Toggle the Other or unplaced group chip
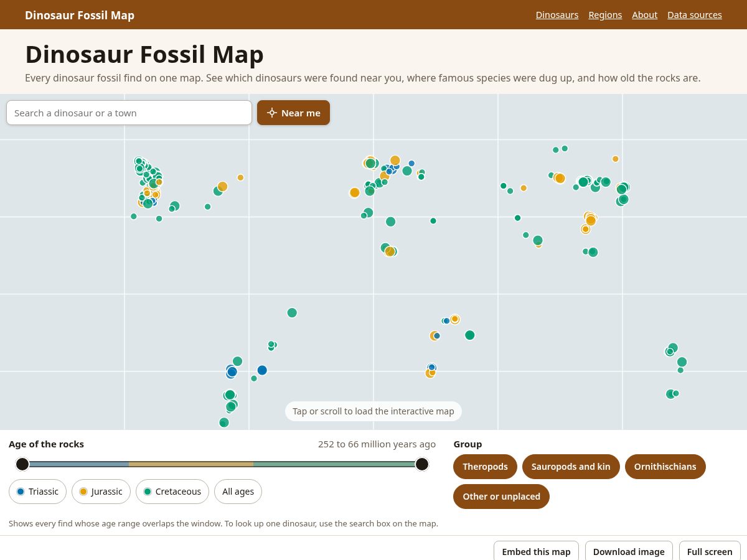This screenshot has width=747, height=560. coord(501,497)
